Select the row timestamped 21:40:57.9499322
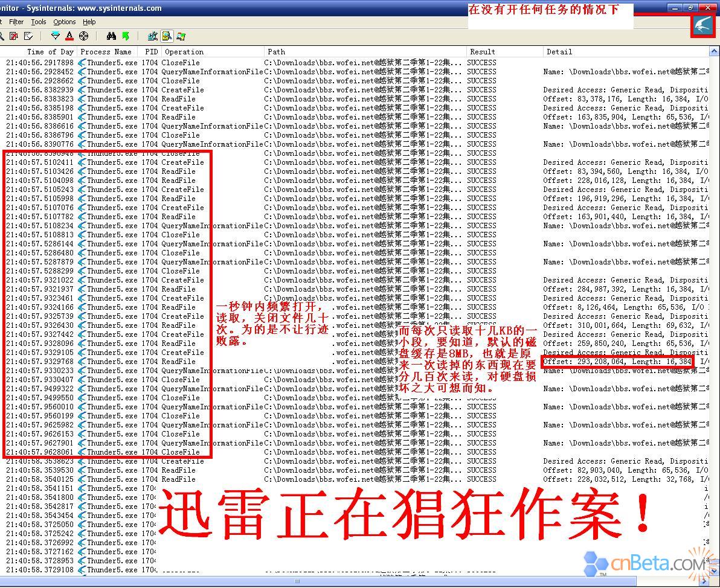This screenshot has width=720, height=588. click(x=355, y=389)
